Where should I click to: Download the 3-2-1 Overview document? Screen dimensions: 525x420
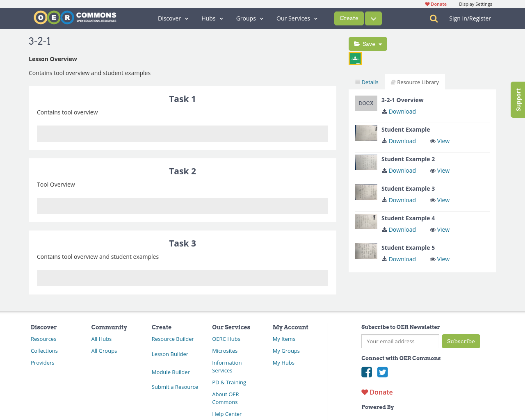(x=398, y=111)
